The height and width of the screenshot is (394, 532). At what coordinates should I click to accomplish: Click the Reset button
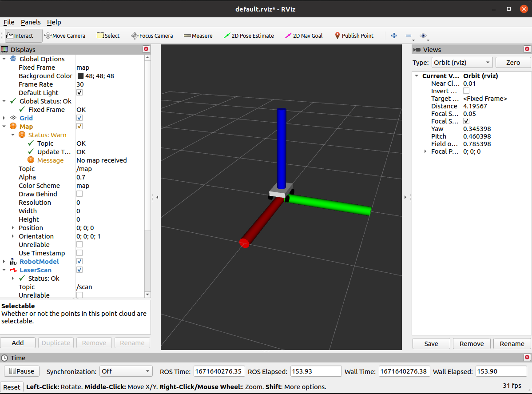point(12,387)
